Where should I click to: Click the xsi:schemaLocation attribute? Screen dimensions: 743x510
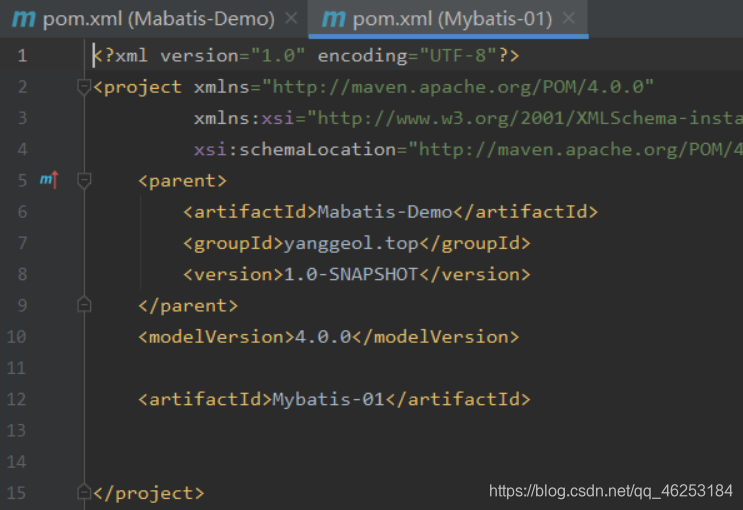tap(295, 150)
